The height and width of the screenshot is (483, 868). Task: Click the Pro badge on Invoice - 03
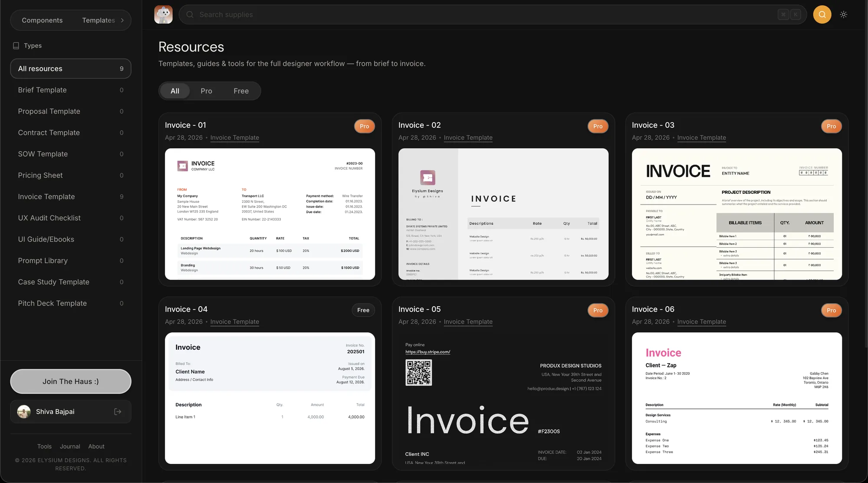pos(831,126)
